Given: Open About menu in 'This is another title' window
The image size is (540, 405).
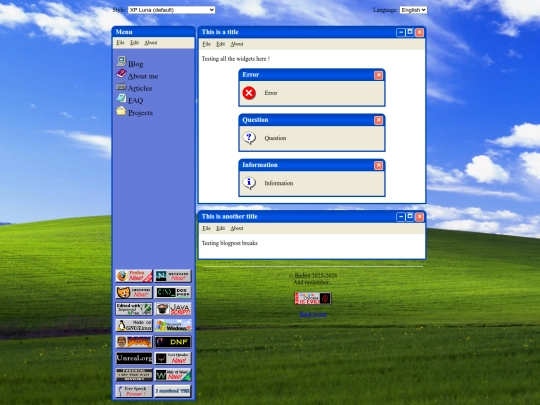Looking at the screenshot, I should point(237,228).
